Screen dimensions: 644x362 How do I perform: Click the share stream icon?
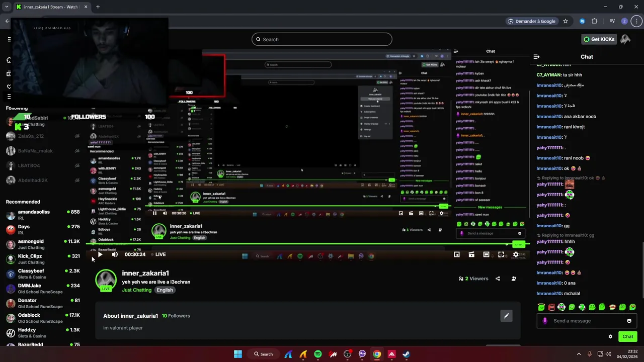[x=498, y=279]
